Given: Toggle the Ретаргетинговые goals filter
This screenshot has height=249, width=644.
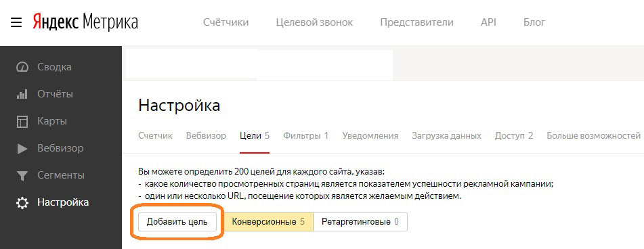Looking at the screenshot, I should click(360, 222).
